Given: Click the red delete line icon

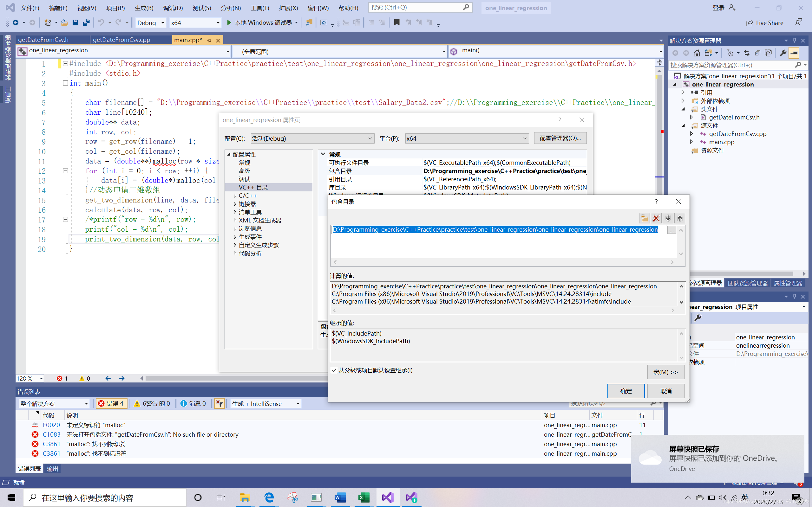Looking at the screenshot, I should tap(656, 218).
